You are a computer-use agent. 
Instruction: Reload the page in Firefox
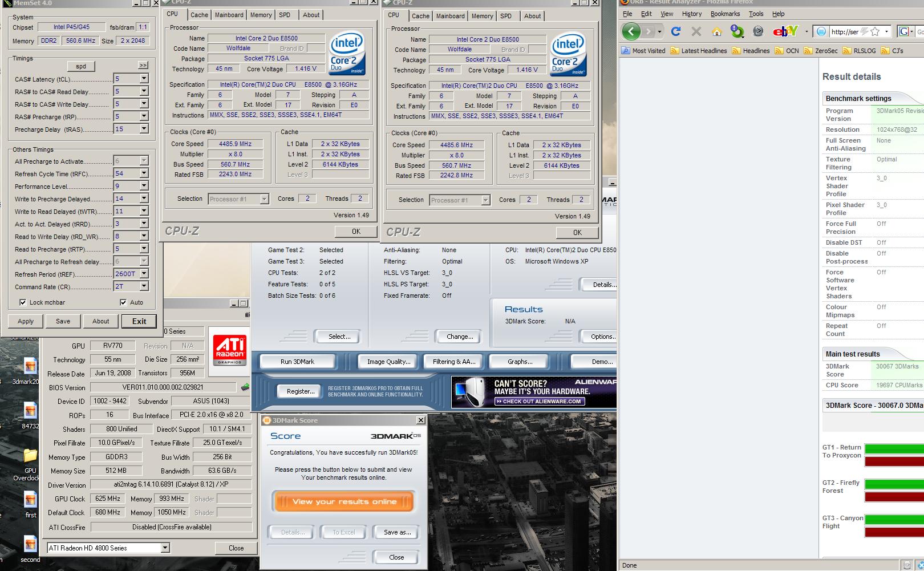676,31
